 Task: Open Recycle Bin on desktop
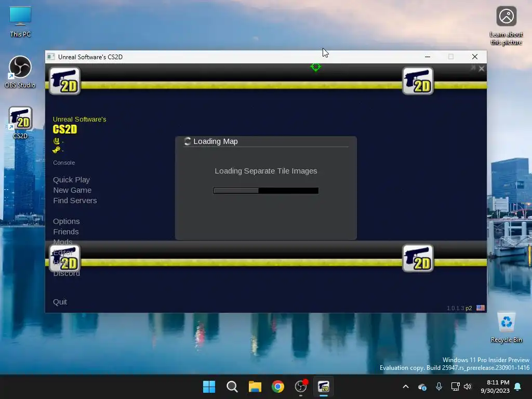click(506, 328)
